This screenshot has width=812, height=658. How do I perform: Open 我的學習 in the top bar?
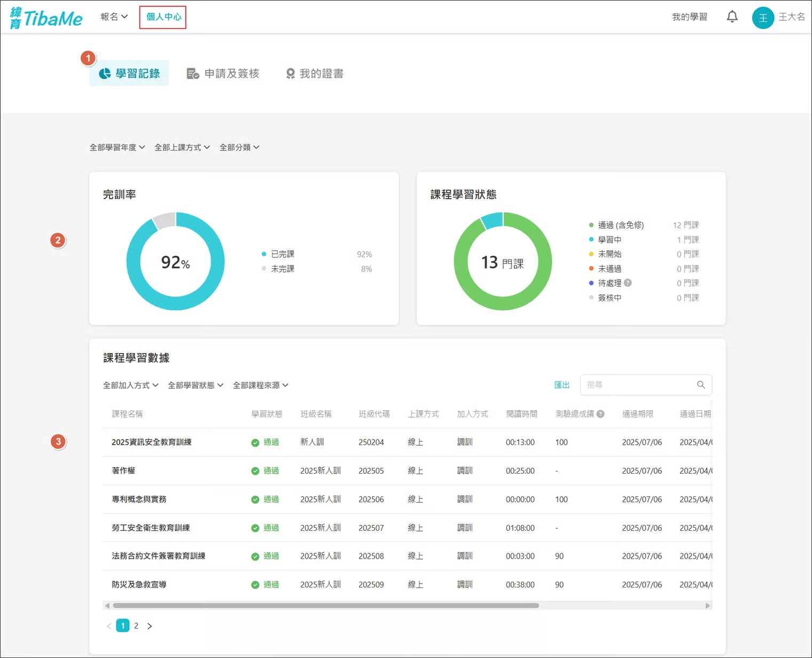[x=689, y=17]
